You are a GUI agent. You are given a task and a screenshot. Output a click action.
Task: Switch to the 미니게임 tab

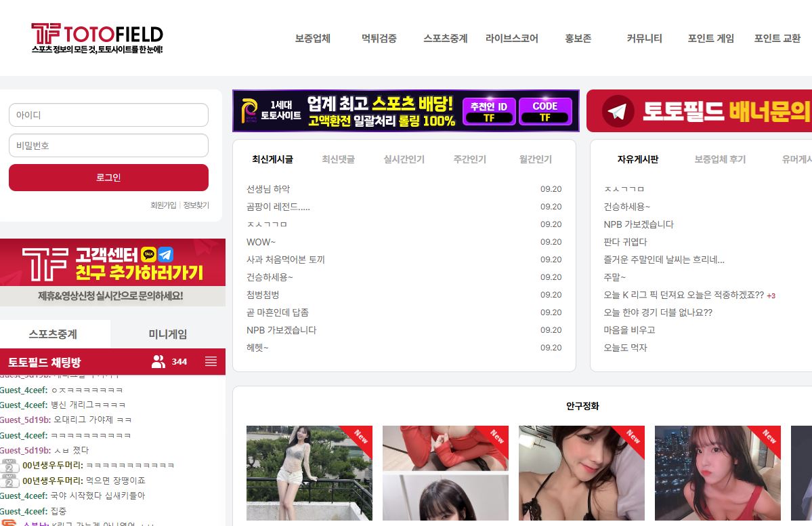click(167, 334)
